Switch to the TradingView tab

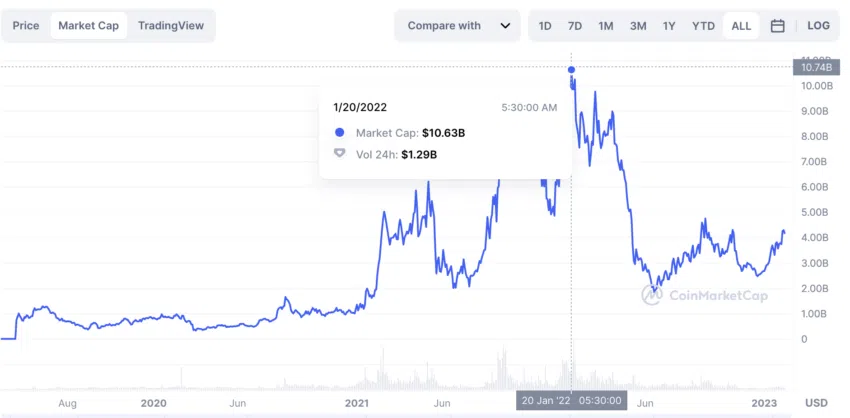coord(171,25)
